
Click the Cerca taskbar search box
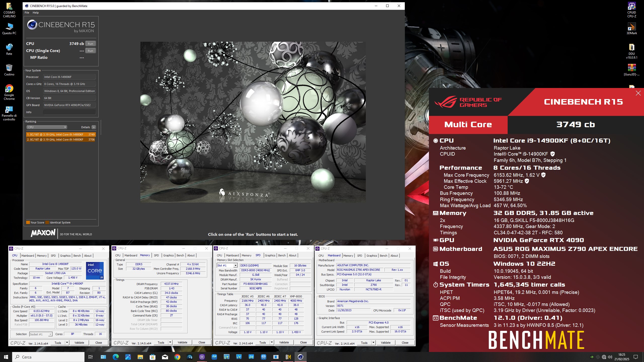[x=48, y=357]
